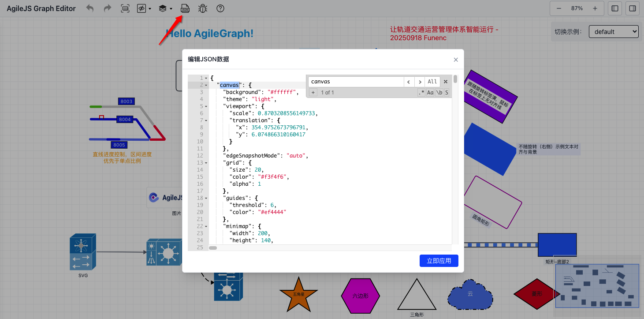Click the redo arrow in the toolbar
The width and height of the screenshot is (644, 319).
[108, 8]
